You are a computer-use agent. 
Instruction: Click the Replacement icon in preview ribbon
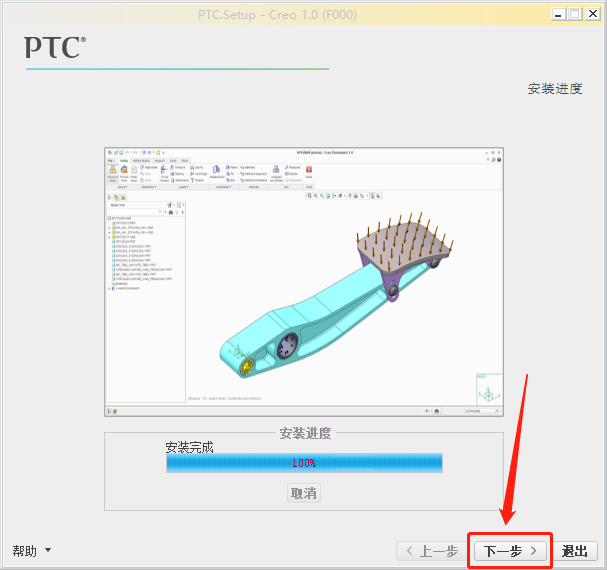[x=217, y=169]
